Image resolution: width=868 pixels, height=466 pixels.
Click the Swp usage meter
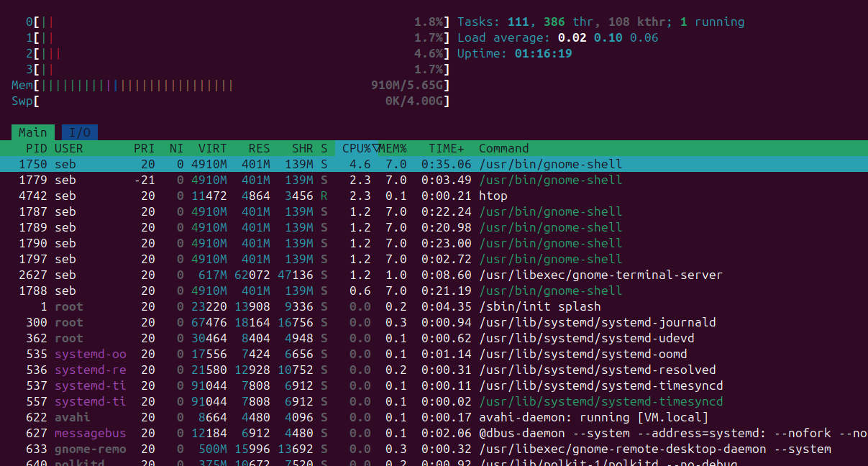point(231,101)
